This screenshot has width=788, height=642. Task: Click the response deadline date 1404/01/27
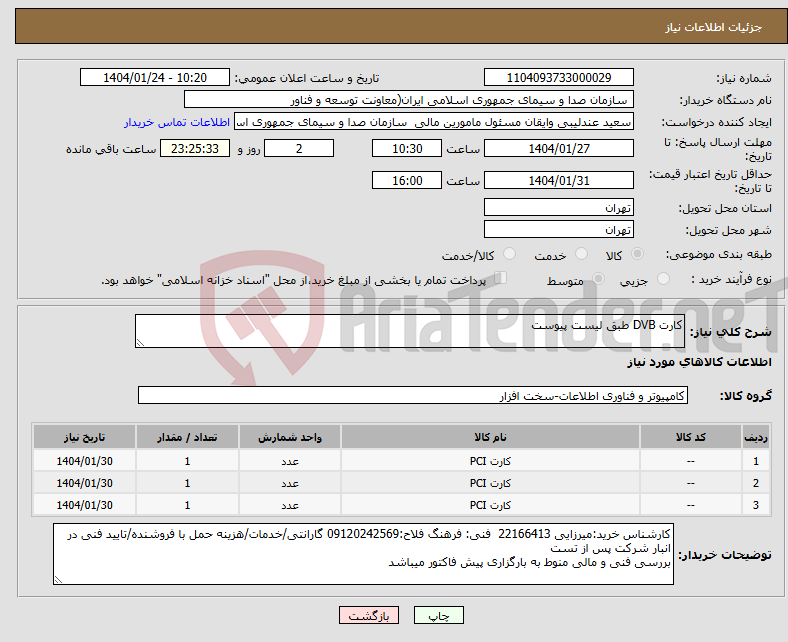click(x=559, y=148)
